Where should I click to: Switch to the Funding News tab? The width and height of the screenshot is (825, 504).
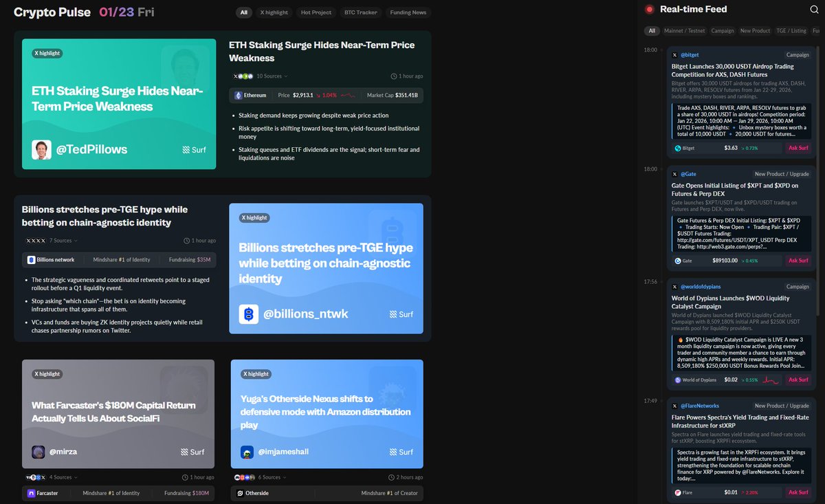click(408, 12)
